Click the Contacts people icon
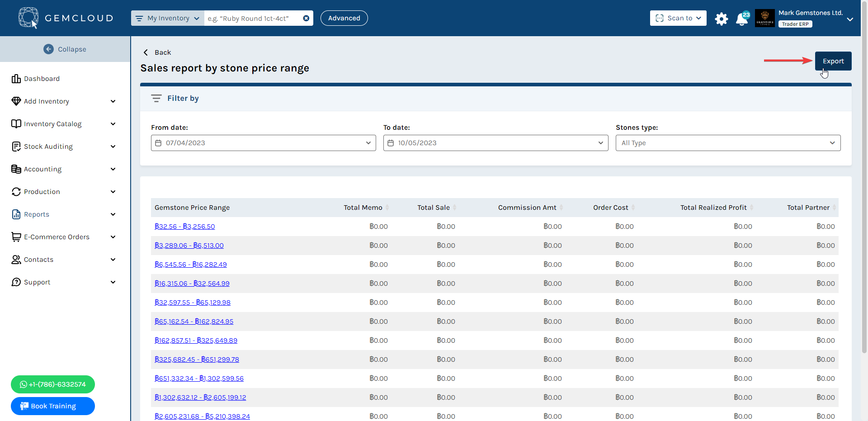 [16, 259]
